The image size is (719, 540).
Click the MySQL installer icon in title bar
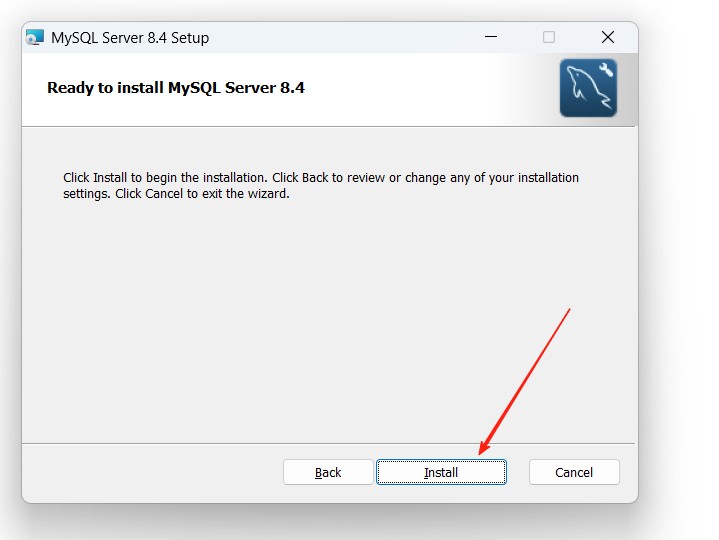pyautogui.click(x=35, y=38)
